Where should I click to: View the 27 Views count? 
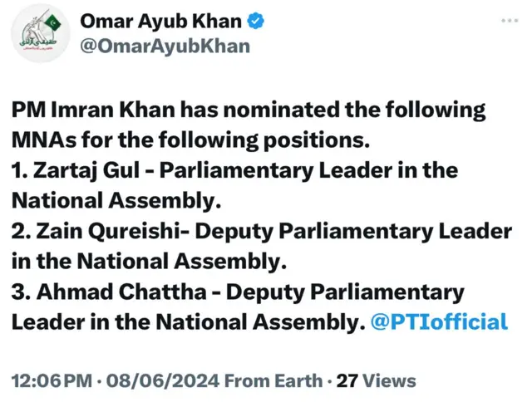(x=376, y=381)
